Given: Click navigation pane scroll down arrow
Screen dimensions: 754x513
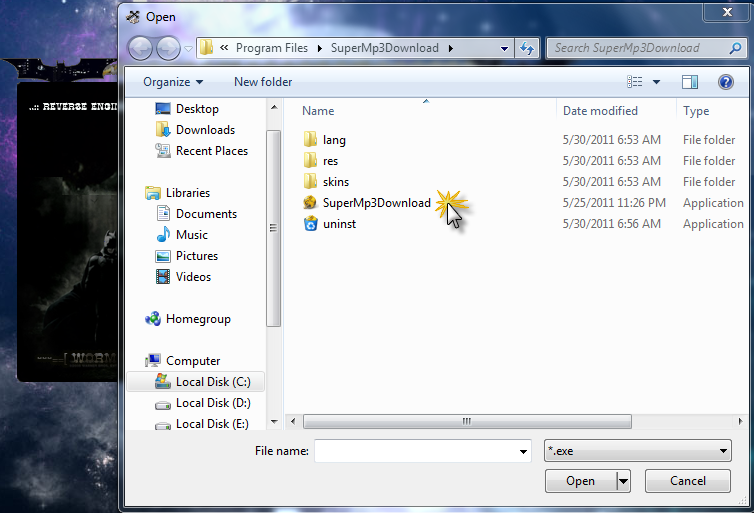Looking at the screenshot, I should click(274, 422).
